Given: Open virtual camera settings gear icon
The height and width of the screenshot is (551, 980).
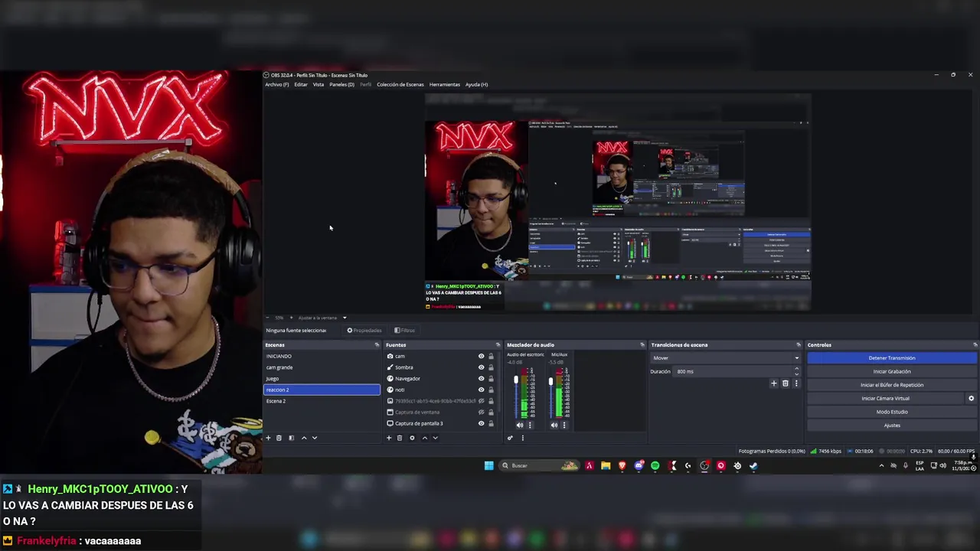Looking at the screenshot, I should point(971,398).
